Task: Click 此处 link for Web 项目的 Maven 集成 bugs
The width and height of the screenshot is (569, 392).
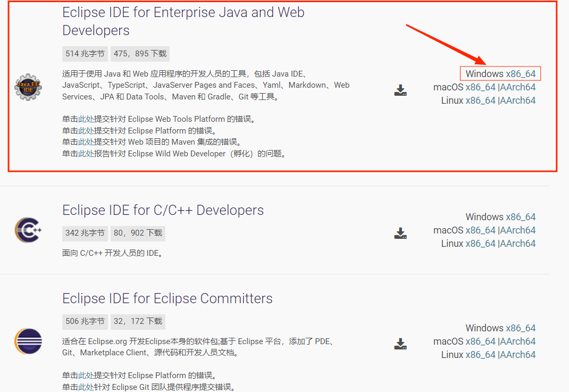Action: click(86, 142)
